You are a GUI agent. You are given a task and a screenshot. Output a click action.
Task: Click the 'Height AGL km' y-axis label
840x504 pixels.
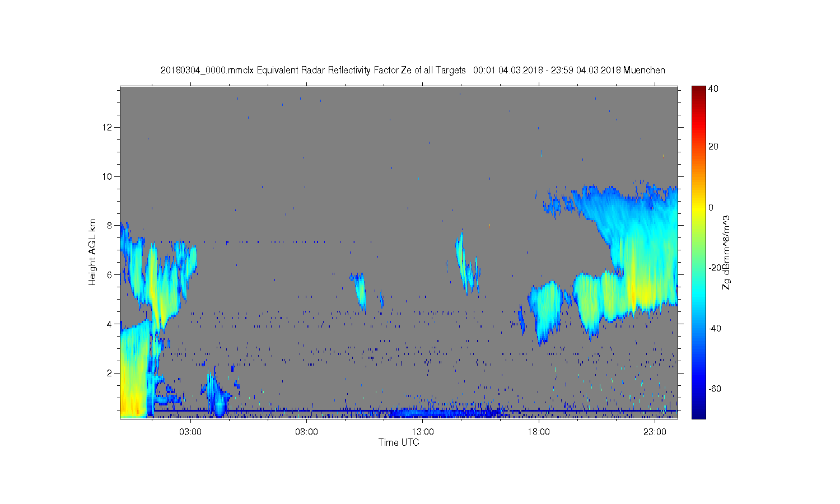coord(92,252)
